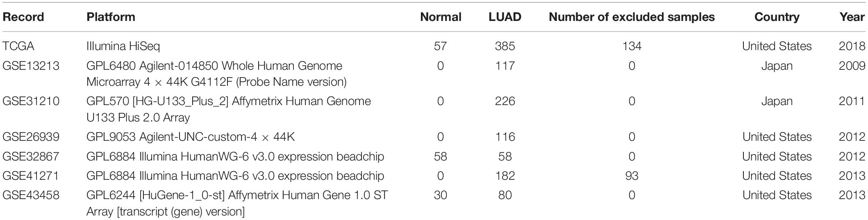This screenshot has height=220, width=868.
Task: Select the LUAD column header
Action: coord(505,17)
